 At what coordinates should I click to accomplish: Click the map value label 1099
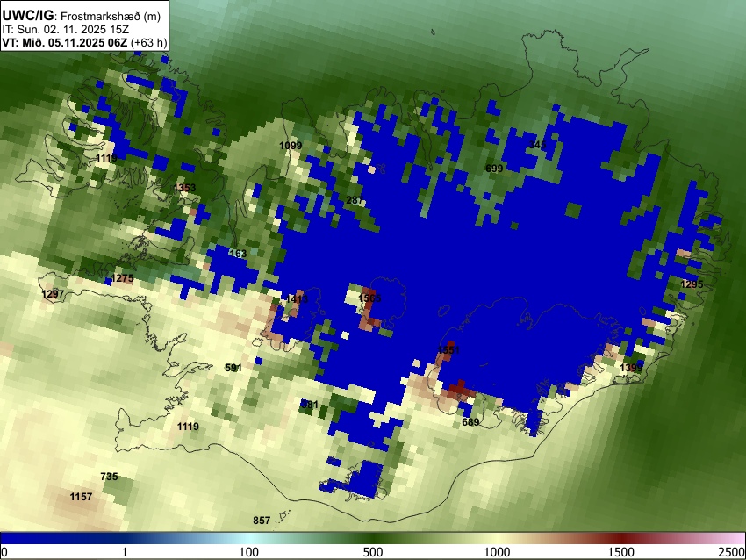coord(291,146)
